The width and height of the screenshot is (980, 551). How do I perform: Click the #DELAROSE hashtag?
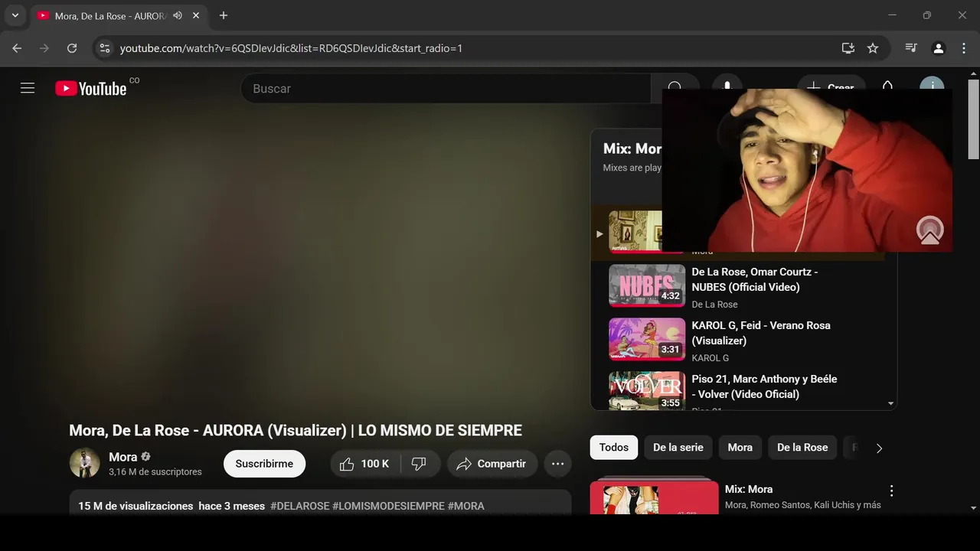click(x=299, y=506)
